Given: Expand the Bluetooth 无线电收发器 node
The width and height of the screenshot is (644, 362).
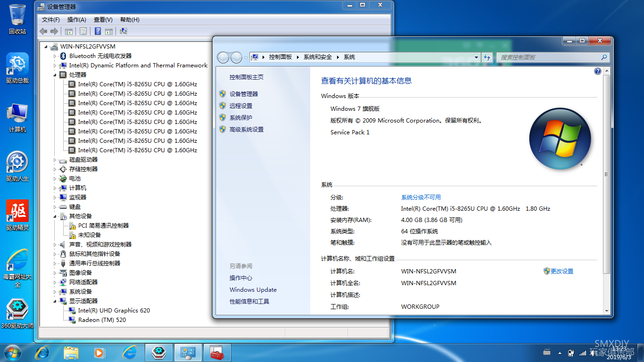Looking at the screenshot, I should (x=55, y=56).
